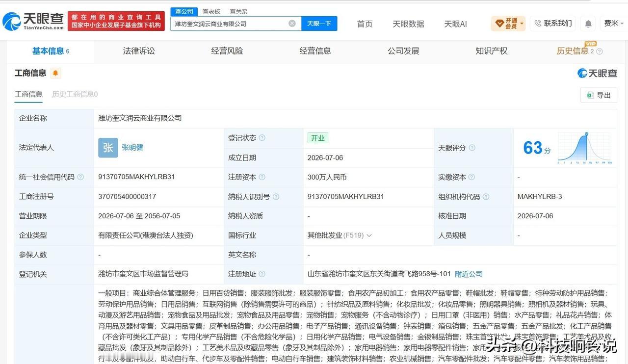628x364 pixels.
Task: Click the help icon beside 历史信息 tab
Action: coord(599,52)
